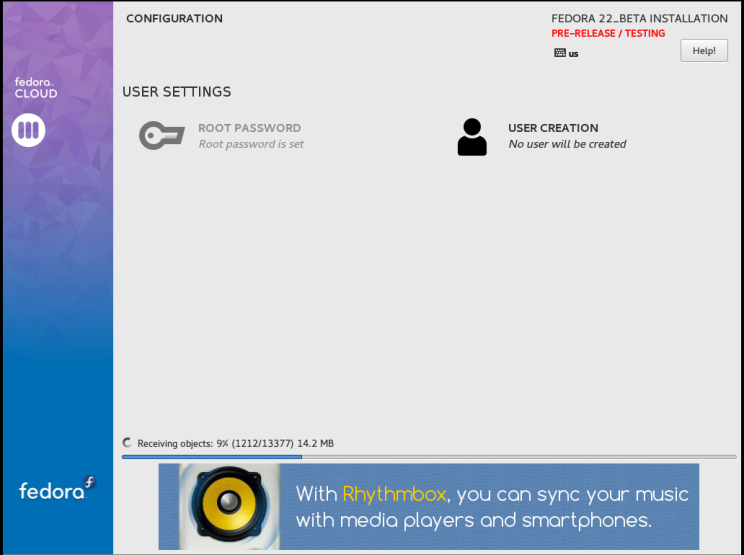Click the Rhythmbox banner text
The height and width of the screenshot is (555, 744).
click(492, 507)
